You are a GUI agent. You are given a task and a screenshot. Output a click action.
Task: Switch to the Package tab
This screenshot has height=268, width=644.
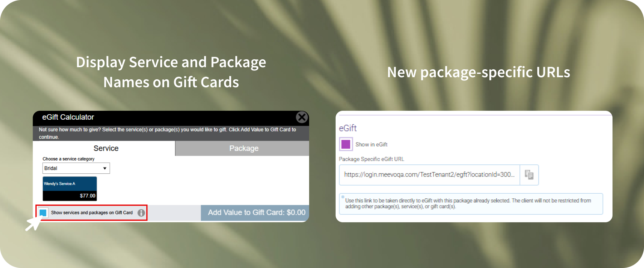click(x=244, y=148)
